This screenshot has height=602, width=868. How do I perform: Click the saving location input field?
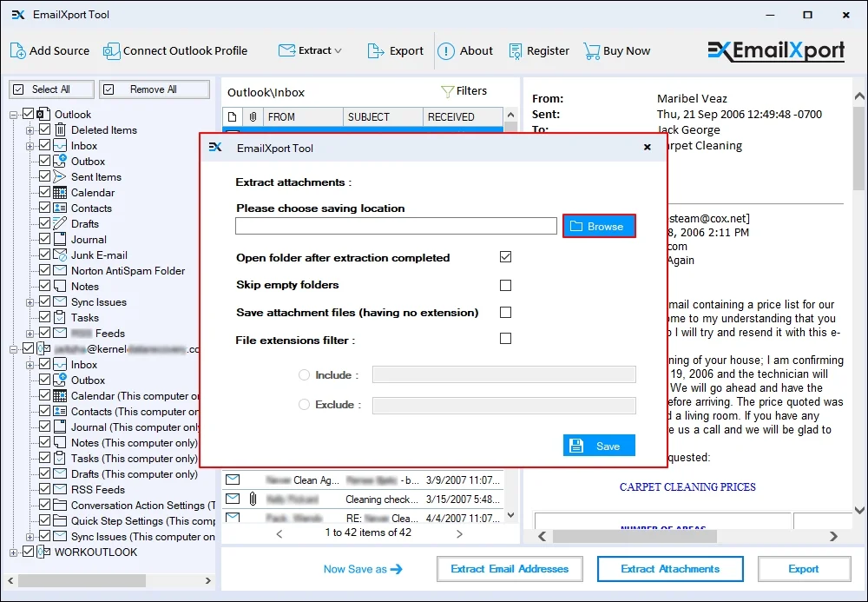point(395,225)
